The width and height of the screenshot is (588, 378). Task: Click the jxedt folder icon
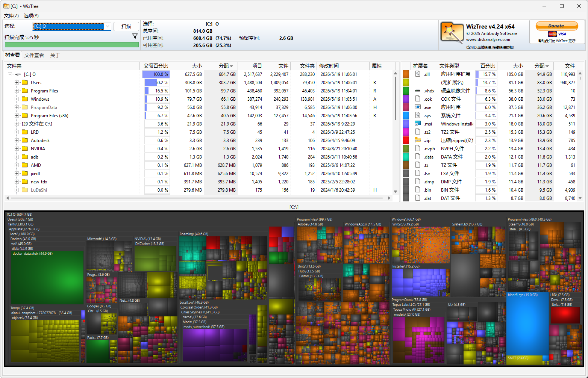coord(25,173)
